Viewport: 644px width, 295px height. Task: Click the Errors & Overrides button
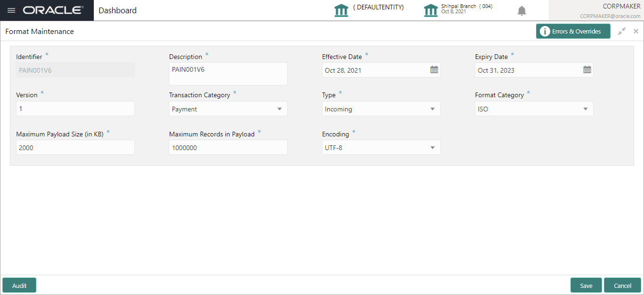573,31
